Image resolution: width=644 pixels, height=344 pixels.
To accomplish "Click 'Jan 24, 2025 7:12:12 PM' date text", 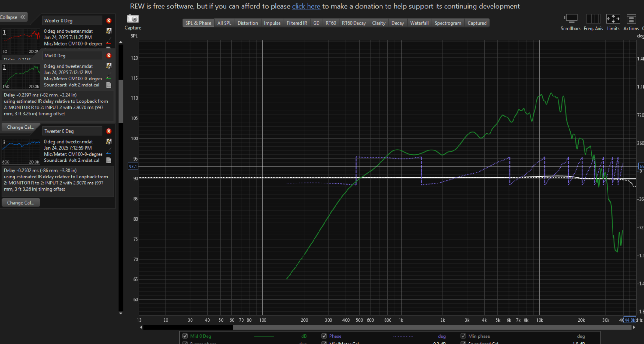I will tap(68, 72).
